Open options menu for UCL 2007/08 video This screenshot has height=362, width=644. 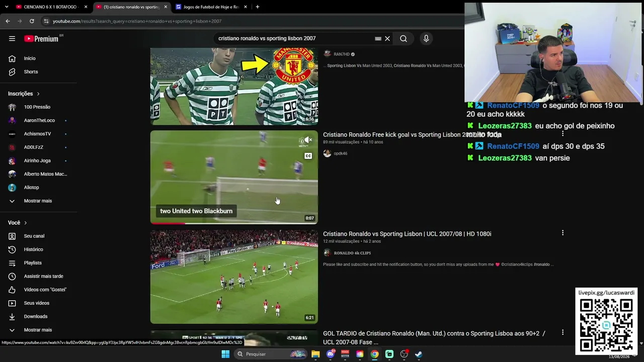pos(562,233)
